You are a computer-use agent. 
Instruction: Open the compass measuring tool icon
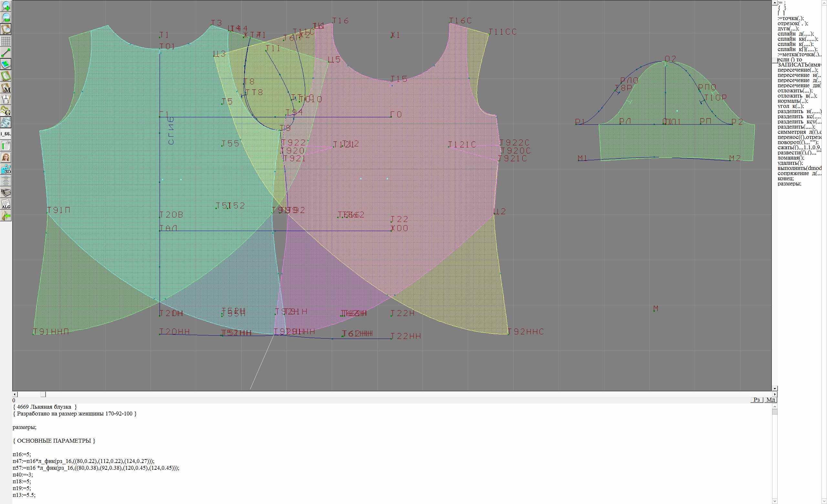pyautogui.click(x=6, y=99)
